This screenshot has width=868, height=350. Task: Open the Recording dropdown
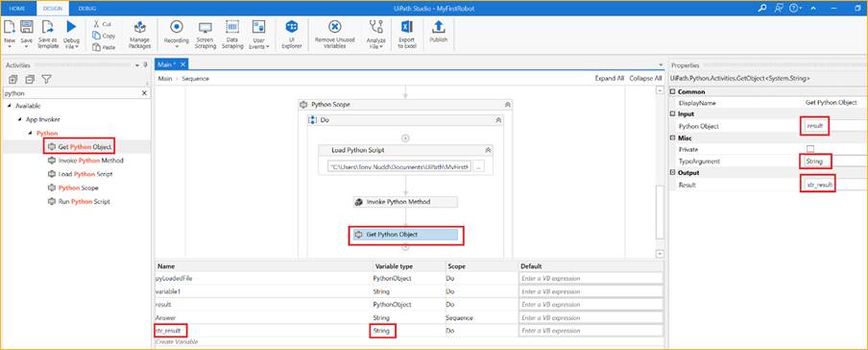(177, 35)
